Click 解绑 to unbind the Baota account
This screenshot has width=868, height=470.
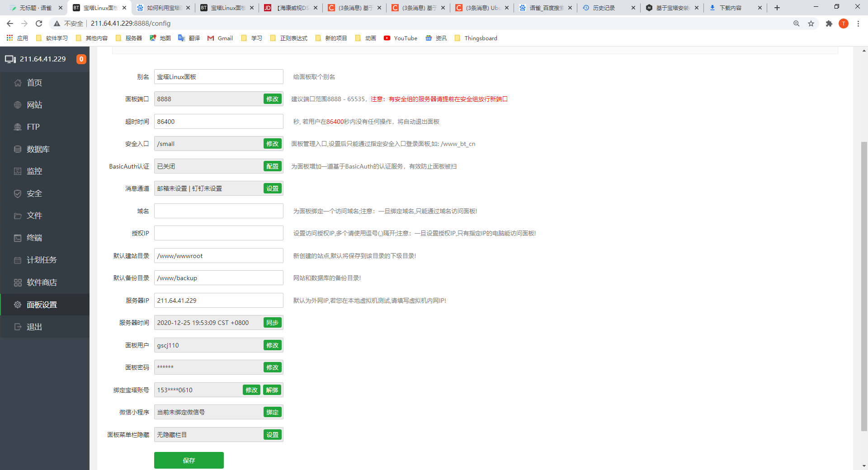pyautogui.click(x=272, y=390)
